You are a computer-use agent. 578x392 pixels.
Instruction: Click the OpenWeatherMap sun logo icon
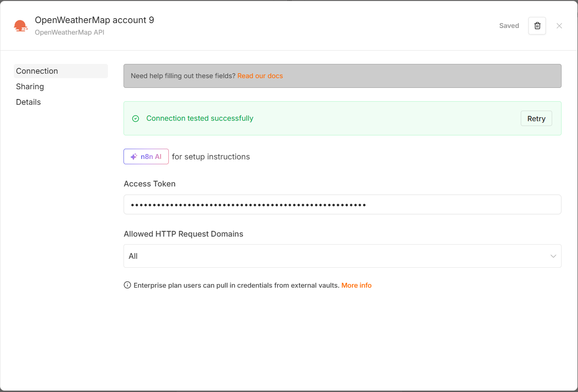pyautogui.click(x=20, y=26)
